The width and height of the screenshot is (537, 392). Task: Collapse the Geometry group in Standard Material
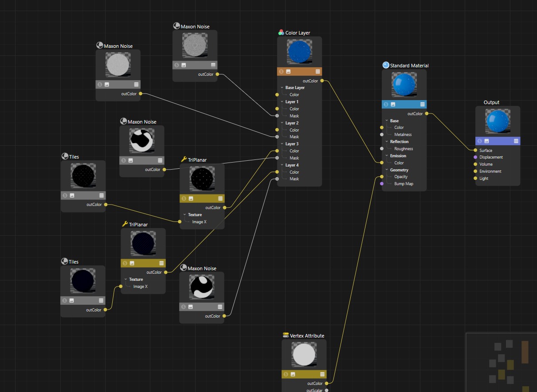[387, 170]
